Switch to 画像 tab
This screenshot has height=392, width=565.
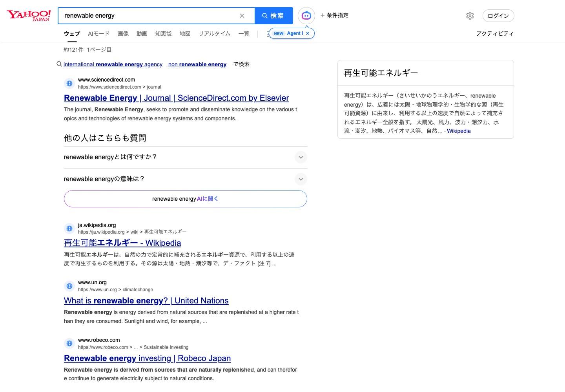123,34
